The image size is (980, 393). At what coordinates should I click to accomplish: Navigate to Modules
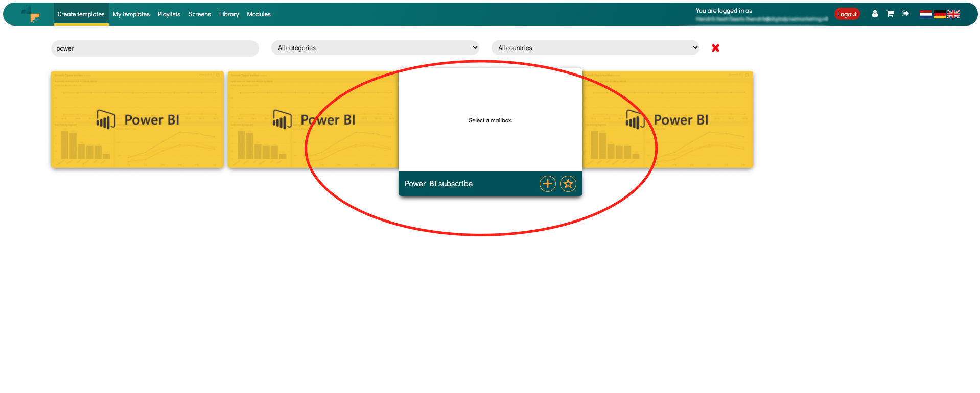point(259,14)
